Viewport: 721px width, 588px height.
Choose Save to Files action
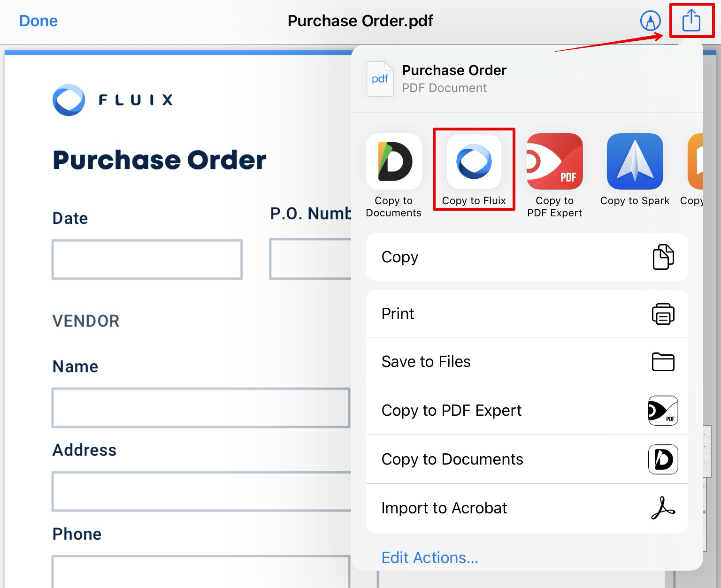(x=527, y=362)
